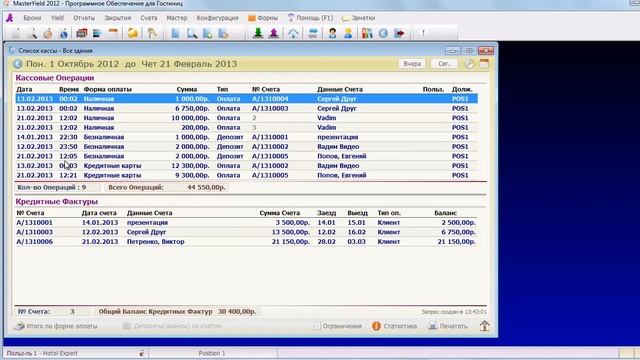The image size is (640, 360).
Task: Click the document with magnifier toolbar icon
Action: 191,33
